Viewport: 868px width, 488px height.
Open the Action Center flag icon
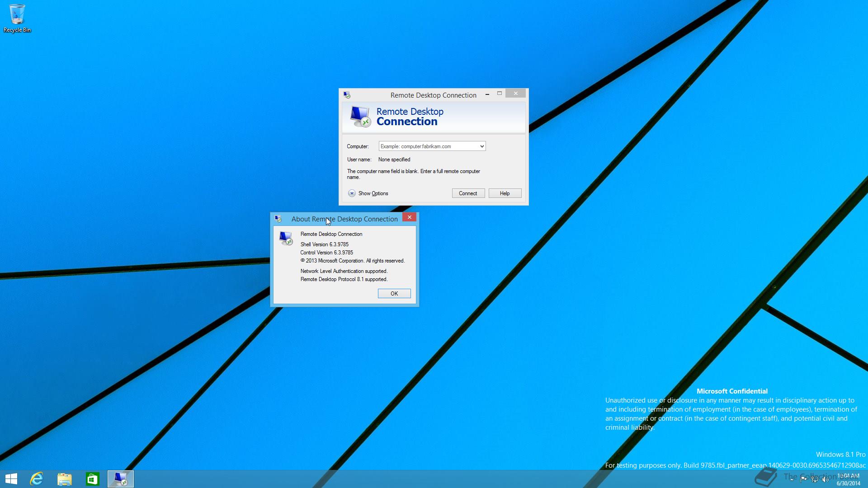tap(803, 479)
